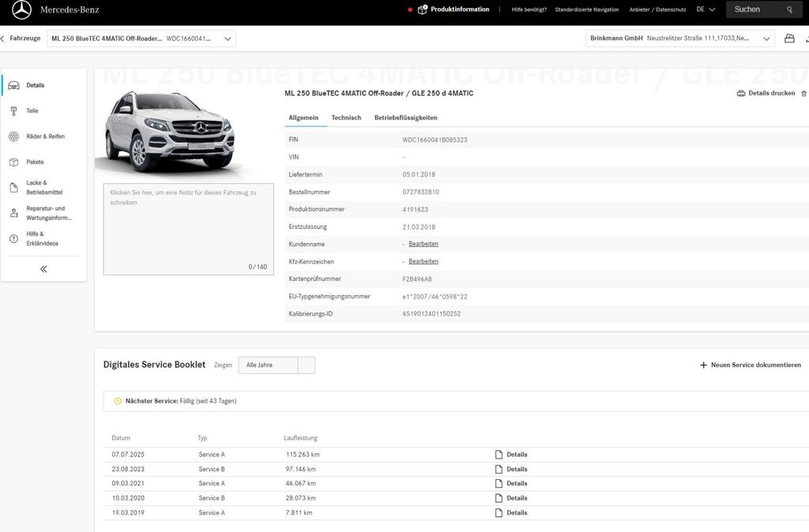This screenshot has width=809, height=532.
Task: Click document icon for 23.08.2023 service
Action: pos(499,469)
